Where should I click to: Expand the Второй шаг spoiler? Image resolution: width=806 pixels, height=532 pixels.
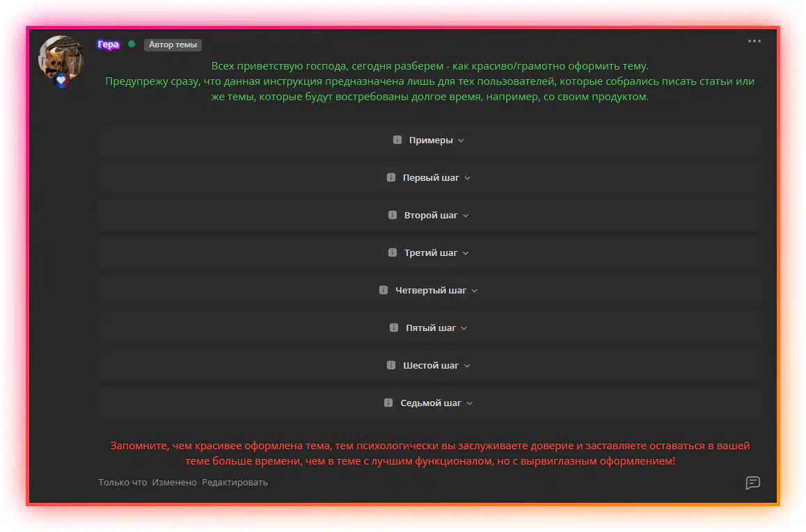coord(430,216)
